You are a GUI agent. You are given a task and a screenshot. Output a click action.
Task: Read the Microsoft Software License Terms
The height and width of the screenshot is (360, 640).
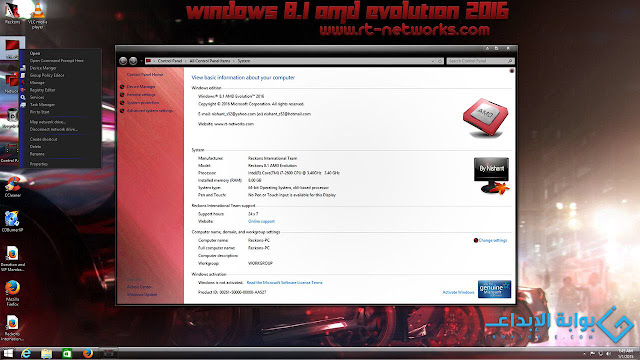[x=284, y=282]
